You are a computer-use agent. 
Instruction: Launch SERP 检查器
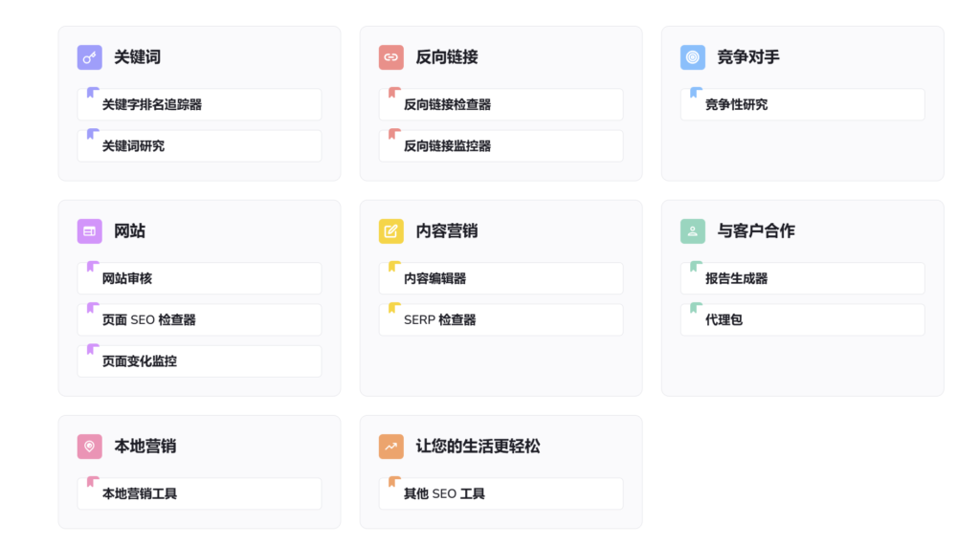[501, 319]
